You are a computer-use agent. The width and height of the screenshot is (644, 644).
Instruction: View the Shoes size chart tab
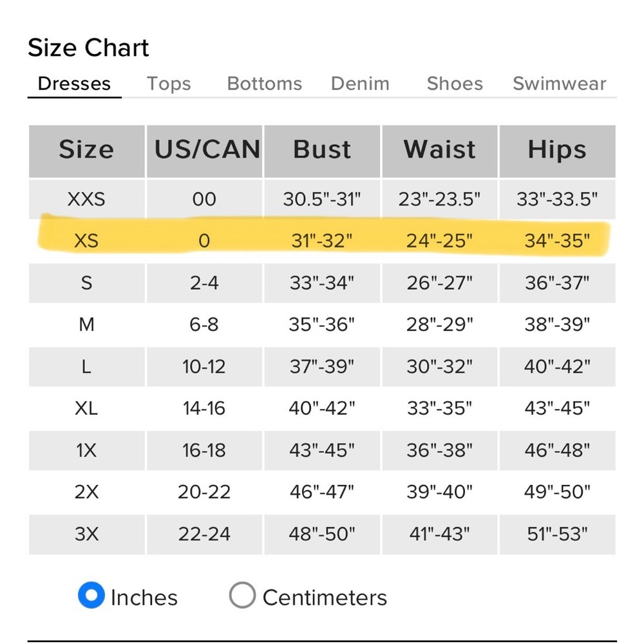(x=455, y=84)
